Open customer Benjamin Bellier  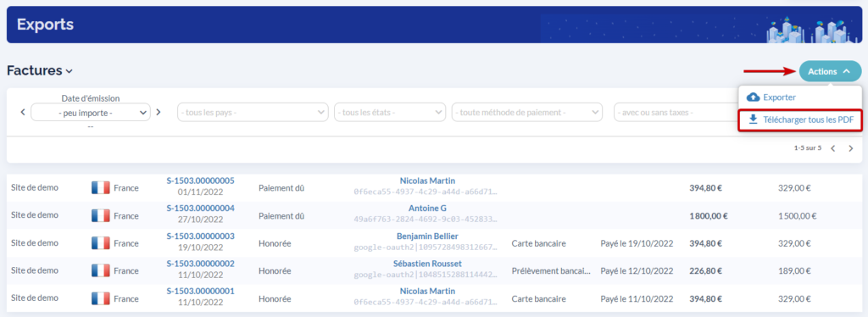click(427, 236)
